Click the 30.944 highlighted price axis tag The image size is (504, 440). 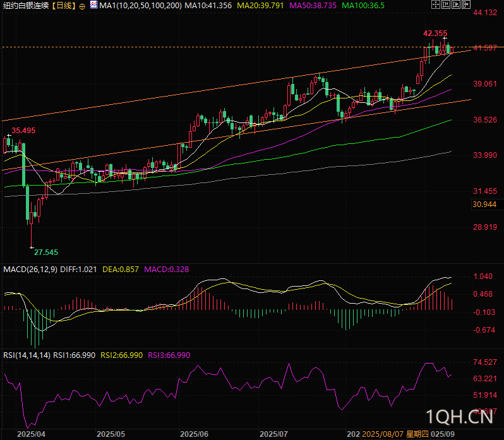pyautogui.click(x=484, y=204)
